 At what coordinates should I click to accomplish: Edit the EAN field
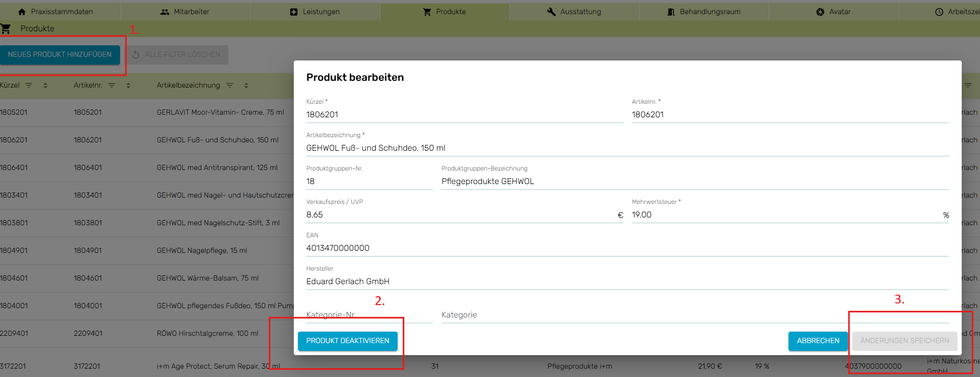(627, 248)
